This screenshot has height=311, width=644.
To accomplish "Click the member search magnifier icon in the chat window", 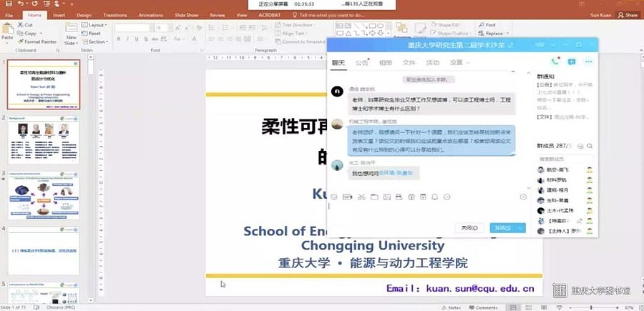I will (x=590, y=146).
